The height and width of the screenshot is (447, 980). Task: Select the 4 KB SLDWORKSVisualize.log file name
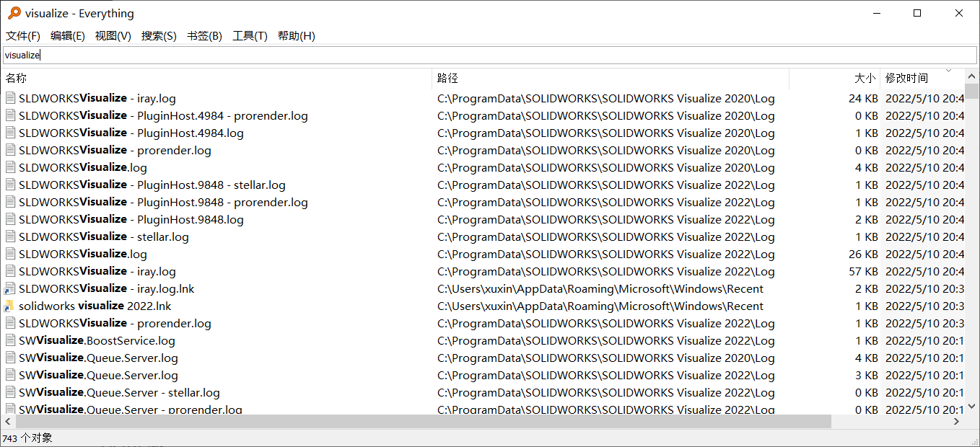tap(83, 167)
